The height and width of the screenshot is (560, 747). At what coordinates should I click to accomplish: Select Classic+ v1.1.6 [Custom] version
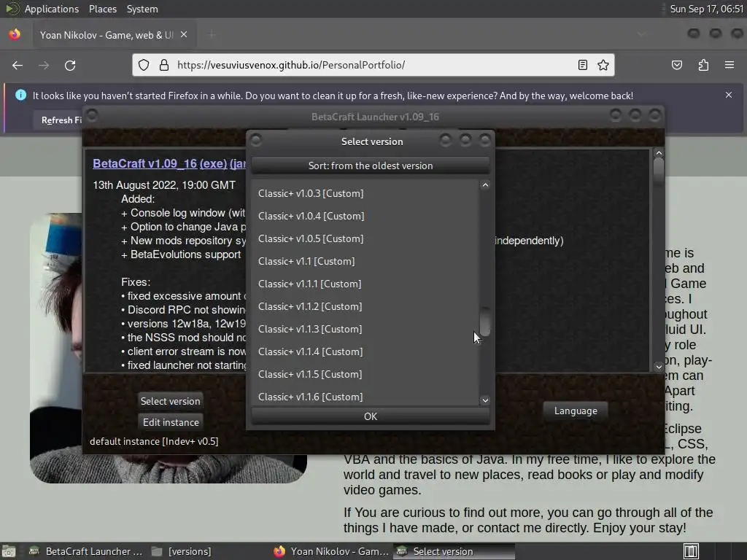[x=365, y=396]
